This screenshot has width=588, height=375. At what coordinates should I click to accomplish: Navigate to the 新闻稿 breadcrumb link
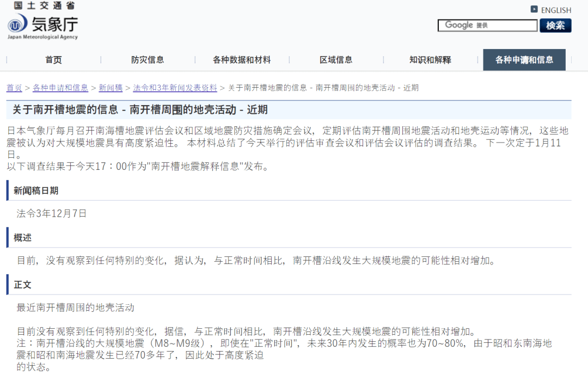[111, 88]
